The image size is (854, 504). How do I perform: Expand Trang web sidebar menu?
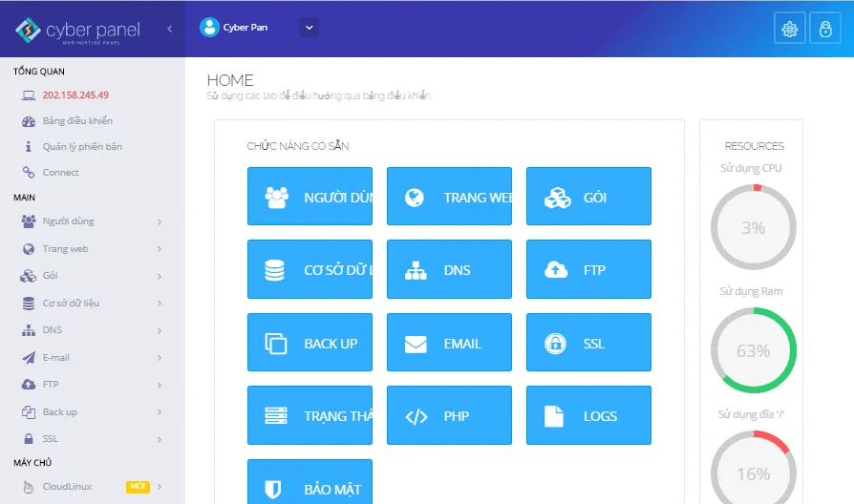click(92, 249)
